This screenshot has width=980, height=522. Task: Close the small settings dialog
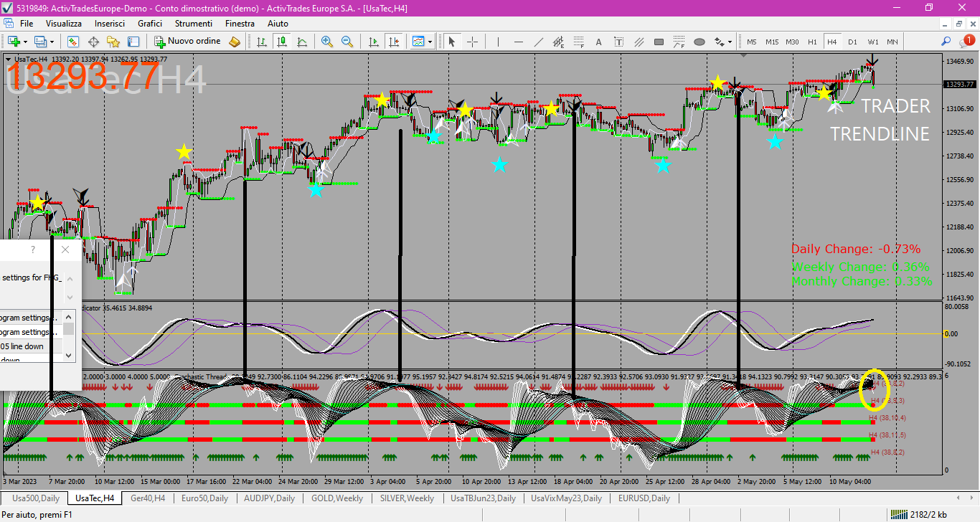click(65, 250)
